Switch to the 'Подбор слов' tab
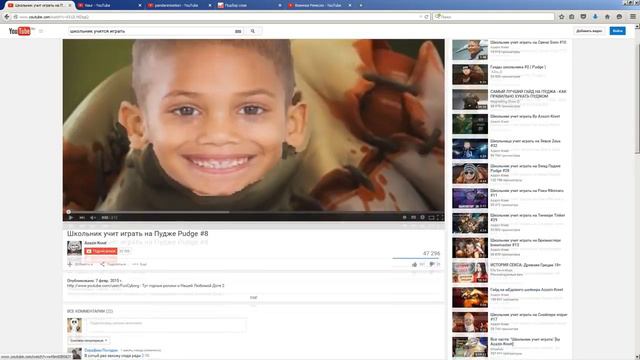Viewport: 640px width, 360px height. (x=249, y=5)
